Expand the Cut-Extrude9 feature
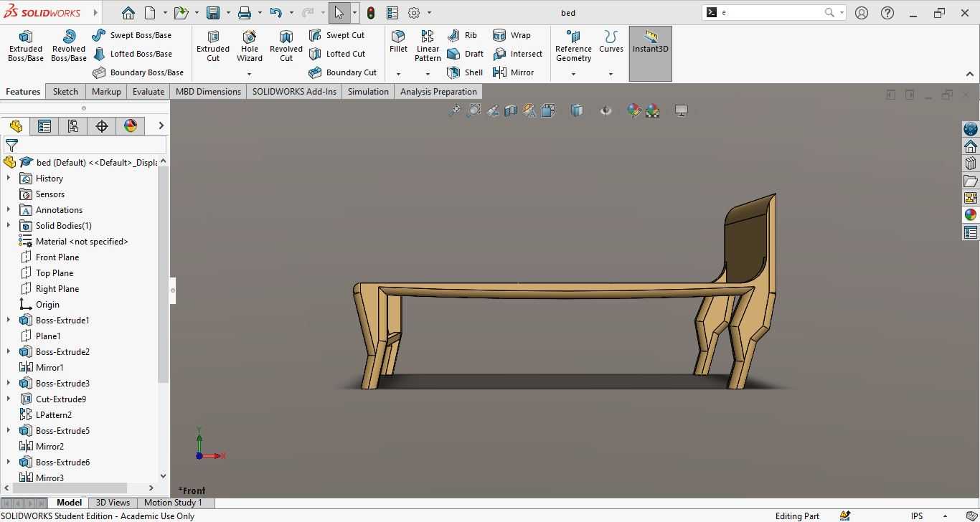 click(x=9, y=399)
